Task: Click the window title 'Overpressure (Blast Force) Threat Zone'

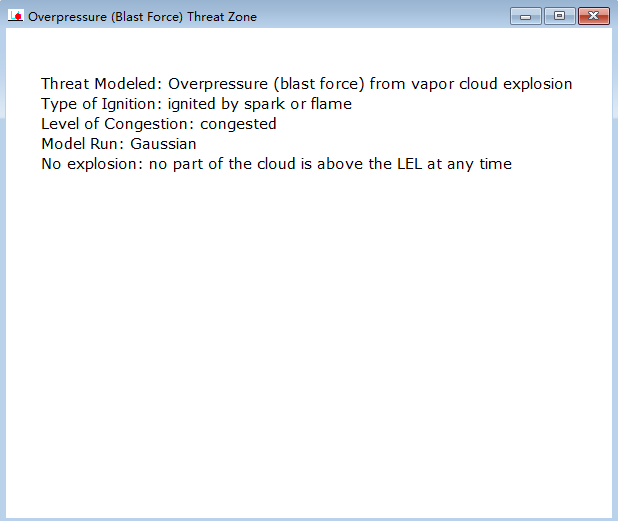Action: click(x=142, y=17)
